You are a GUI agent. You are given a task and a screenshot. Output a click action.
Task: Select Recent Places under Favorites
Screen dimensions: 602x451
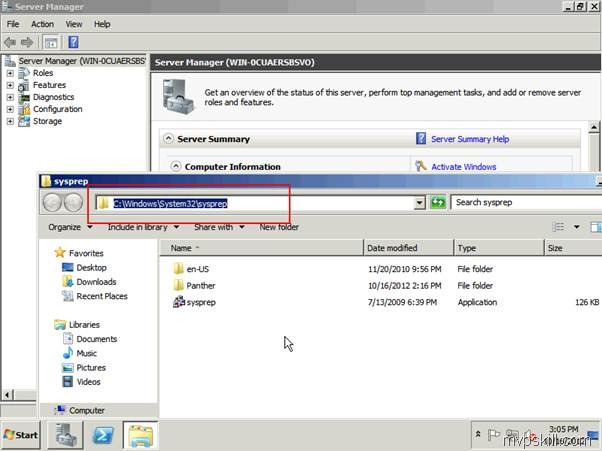[95, 296]
